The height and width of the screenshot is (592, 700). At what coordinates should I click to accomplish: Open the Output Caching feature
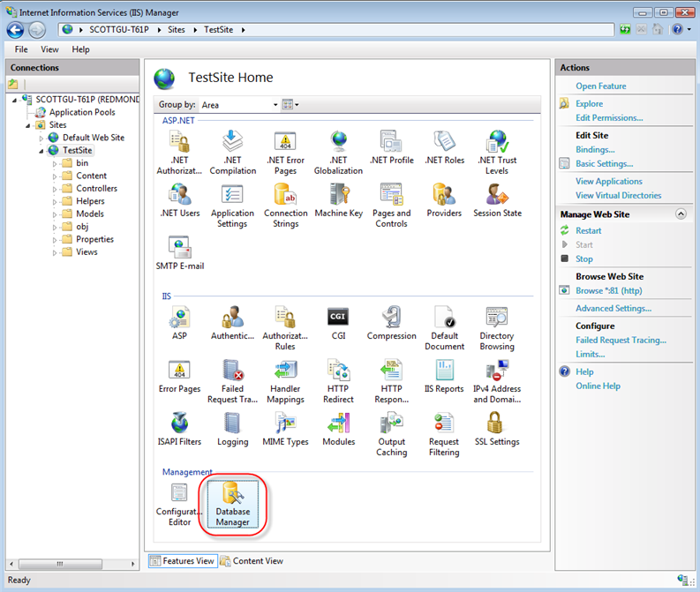coord(392,434)
